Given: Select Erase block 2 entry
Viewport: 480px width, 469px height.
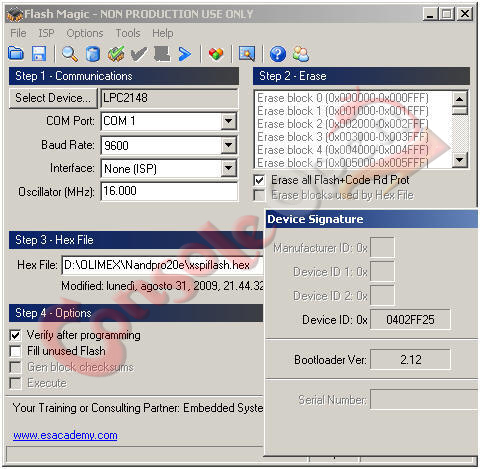Looking at the screenshot, I should pyautogui.click(x=343, y=124).
